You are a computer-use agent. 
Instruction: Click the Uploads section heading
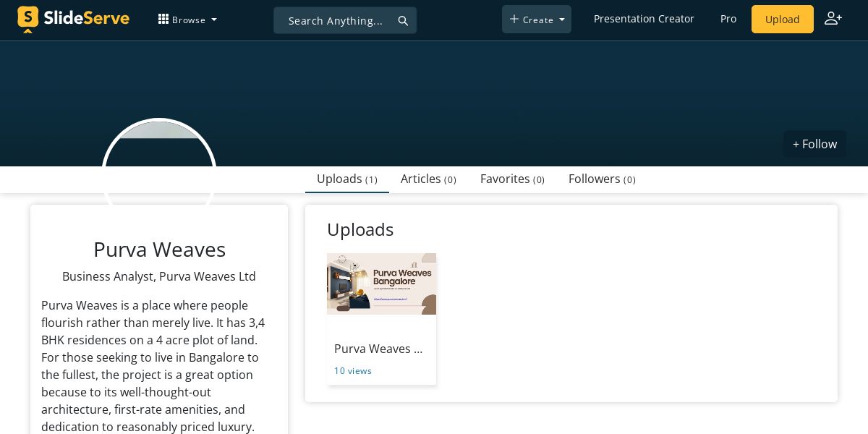360,229
